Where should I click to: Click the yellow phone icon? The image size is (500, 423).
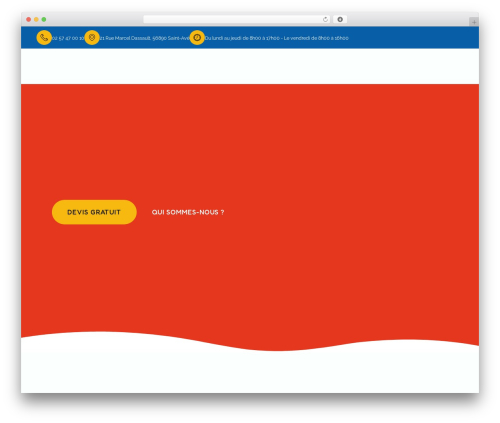point(44,37)
